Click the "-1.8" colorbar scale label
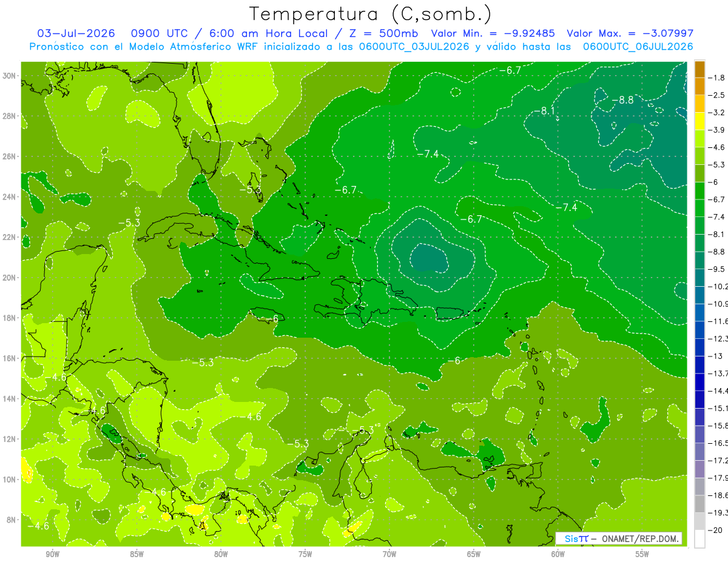Image resolution: width=728 pixels, height=562 pixels. (x=717, y=78)
